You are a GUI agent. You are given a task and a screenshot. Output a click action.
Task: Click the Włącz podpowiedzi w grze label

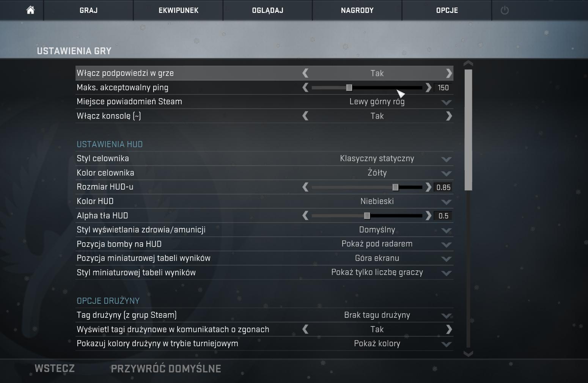pos(125,73)
